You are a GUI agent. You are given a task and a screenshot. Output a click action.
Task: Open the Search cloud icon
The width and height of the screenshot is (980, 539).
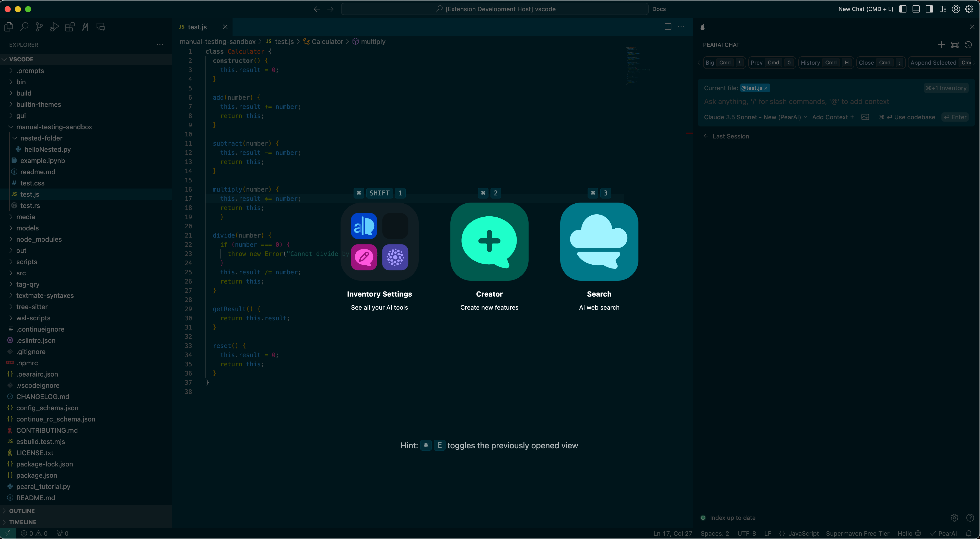pos(599,242)
